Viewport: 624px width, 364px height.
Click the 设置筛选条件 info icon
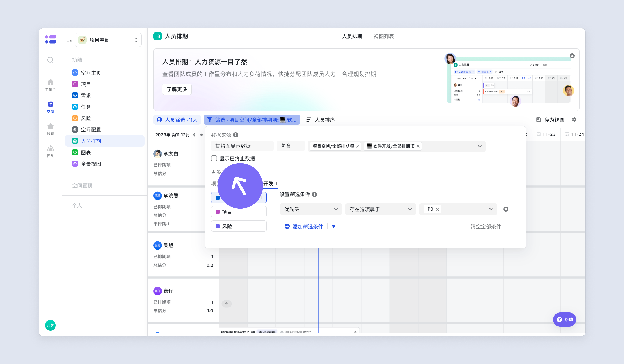[314, 194]
